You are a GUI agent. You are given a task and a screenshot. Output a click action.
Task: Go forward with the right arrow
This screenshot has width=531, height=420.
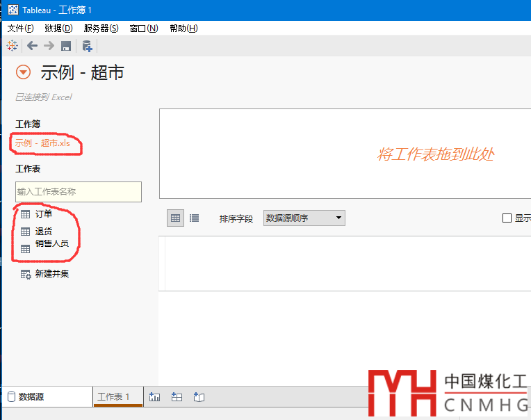49,45
